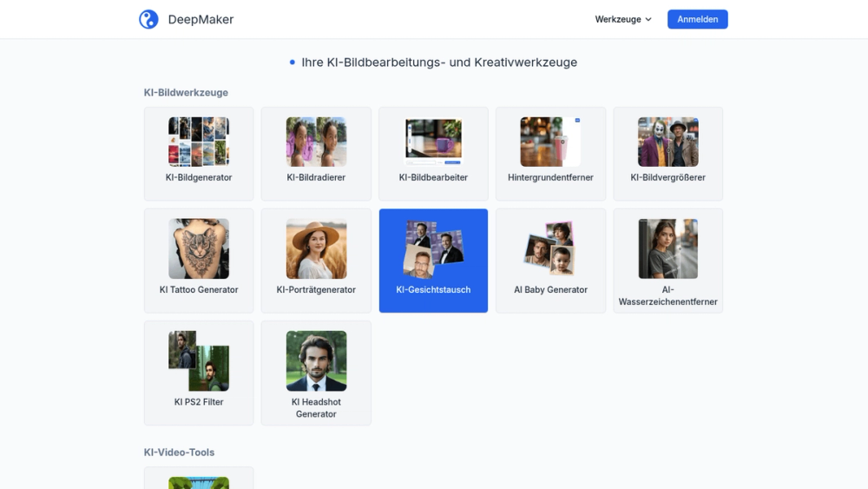Expand the Werkzeuge dropdown menu
Image resolution: width=868 pixels, height=489 pixels.
coord(623,19)
